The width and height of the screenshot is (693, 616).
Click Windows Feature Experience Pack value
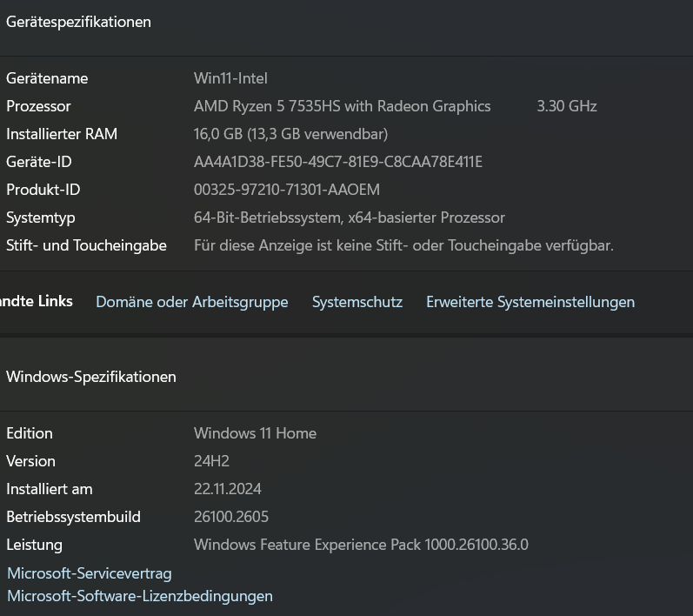point(361,545)
